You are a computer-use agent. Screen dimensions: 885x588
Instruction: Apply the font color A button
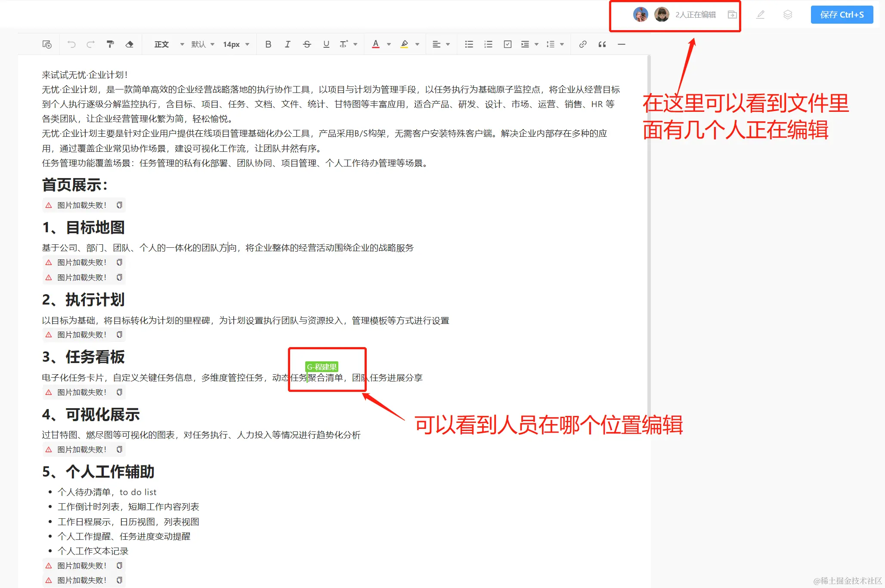click(376, 44)
